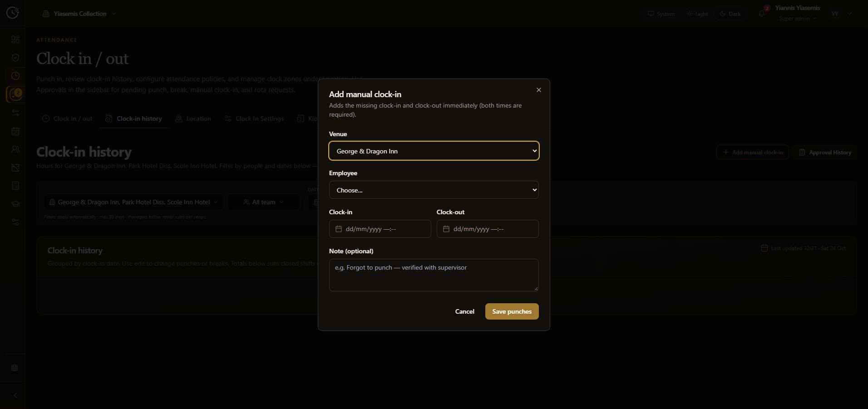868x409 pixels.
Task: Open the shield icon in the sidebar
Action: (15, 58)
